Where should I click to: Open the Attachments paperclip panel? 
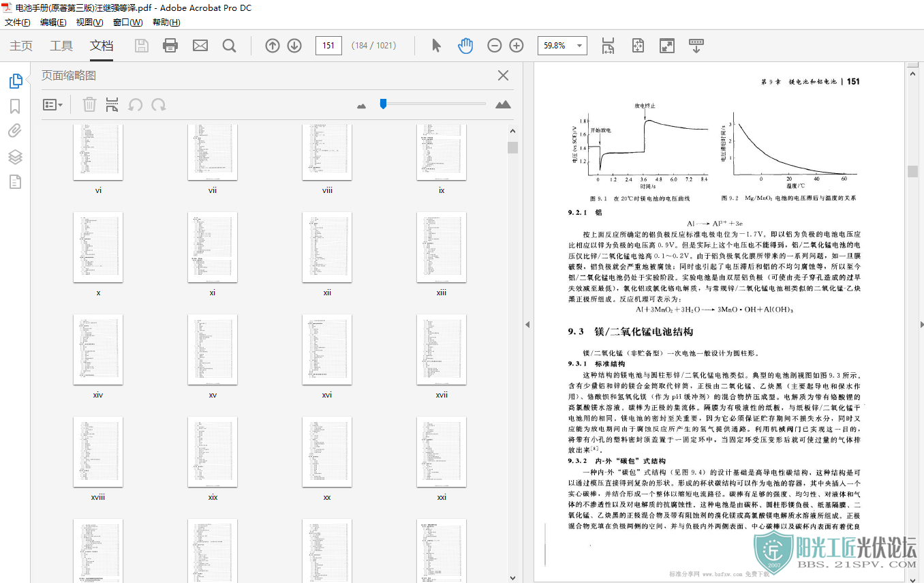[15, 131]
